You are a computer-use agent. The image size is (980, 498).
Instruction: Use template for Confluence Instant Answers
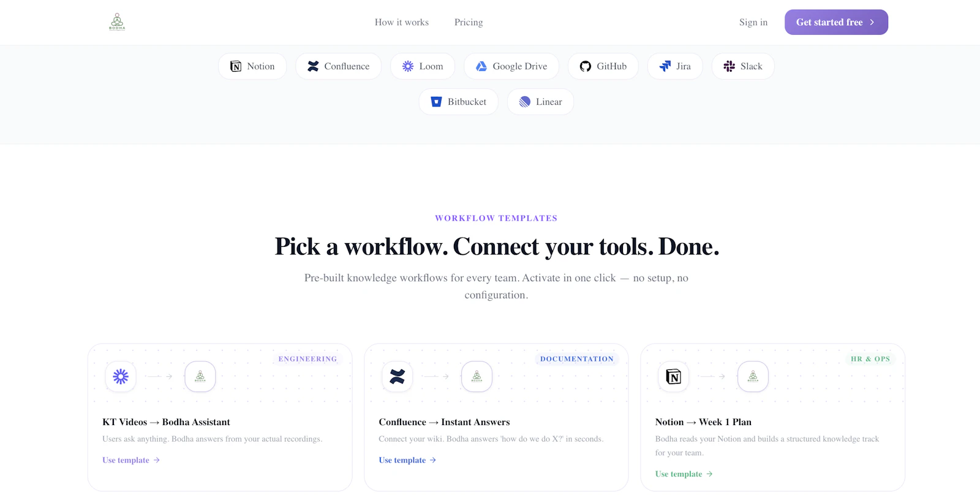coord(407,460)
